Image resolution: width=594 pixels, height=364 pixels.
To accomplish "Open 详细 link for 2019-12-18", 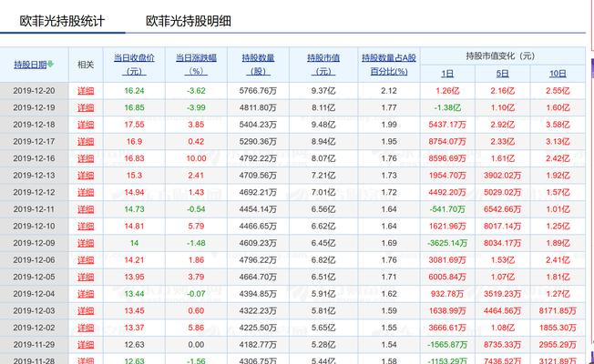I will pos(86,125).
